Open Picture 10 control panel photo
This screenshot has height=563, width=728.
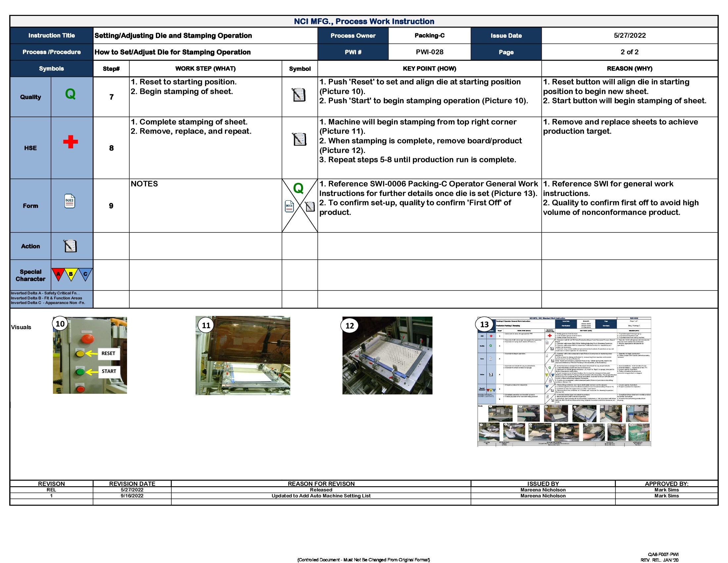[90, 354]
